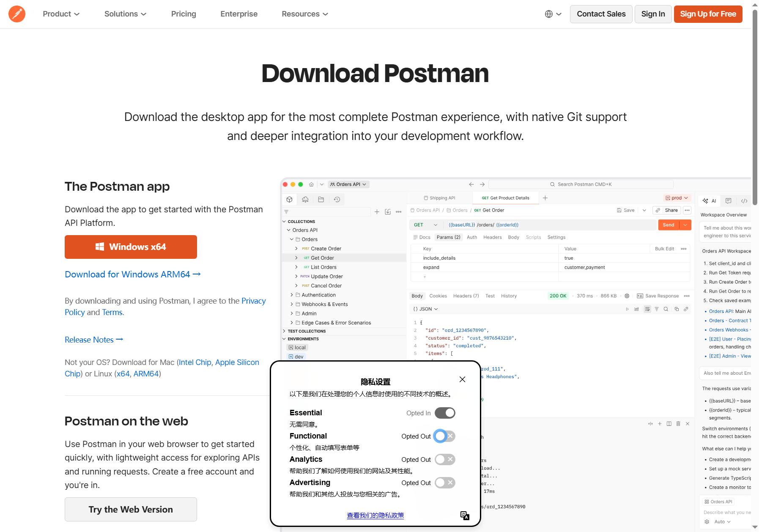Toggle the Essential opt-in switch
This screenshot has width=759, height=532.
tap(445, 413)
